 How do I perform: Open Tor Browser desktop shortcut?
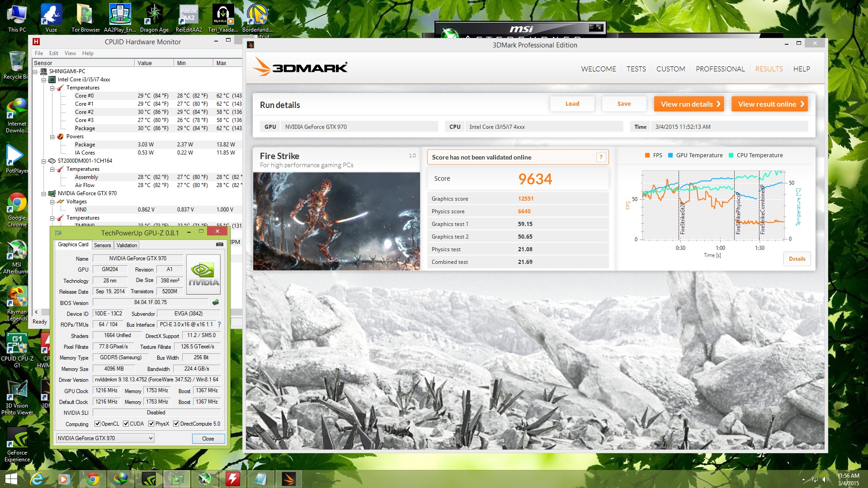85,19
